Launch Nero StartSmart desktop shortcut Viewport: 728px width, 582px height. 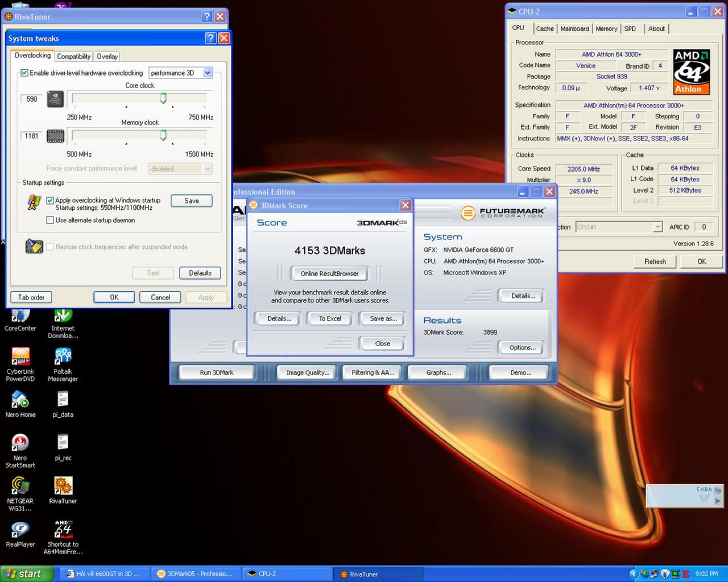pyautogui.click(x=20, y=450)
